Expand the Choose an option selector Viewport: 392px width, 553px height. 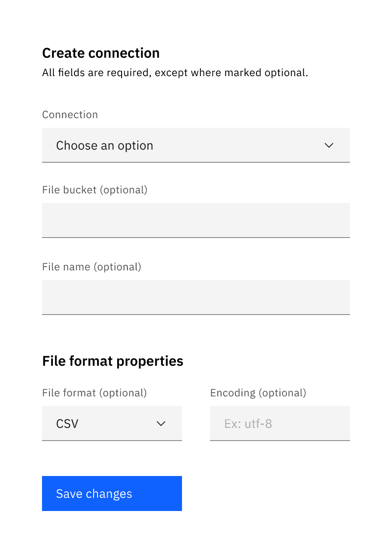coord(196,145)
